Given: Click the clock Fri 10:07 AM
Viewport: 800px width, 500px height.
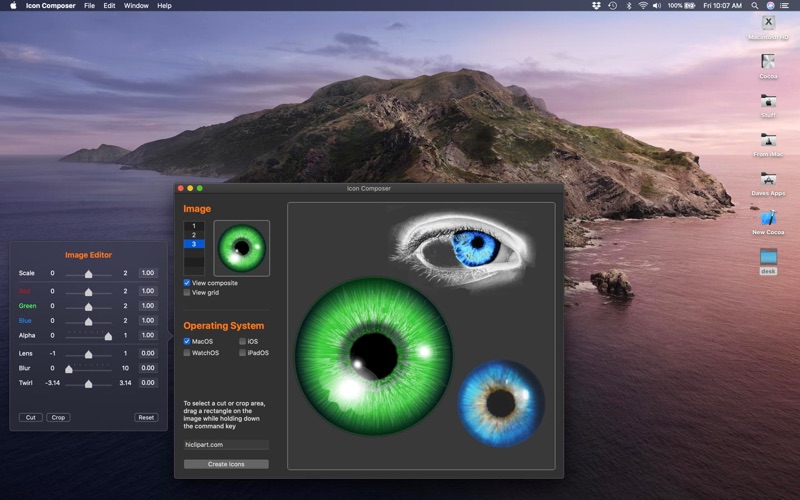Looking at the screenshot, I should pyautogui.click(x=722, y=6).
